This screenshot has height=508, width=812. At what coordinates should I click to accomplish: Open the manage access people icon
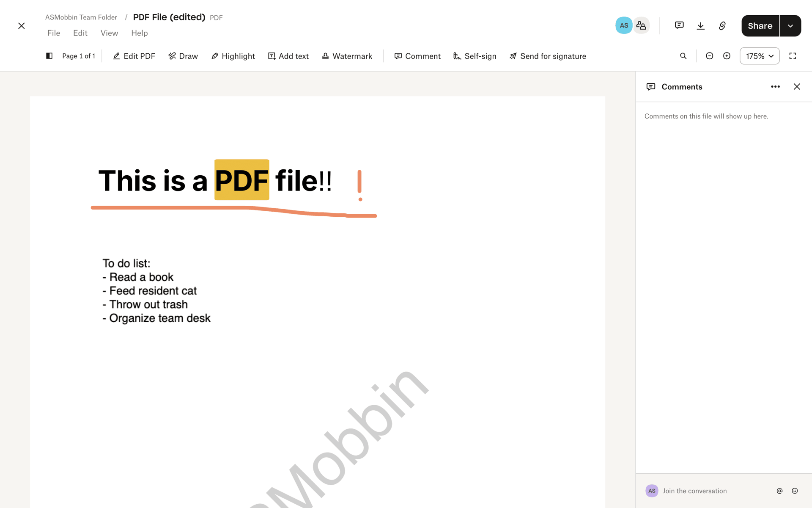tap(642, 25)
